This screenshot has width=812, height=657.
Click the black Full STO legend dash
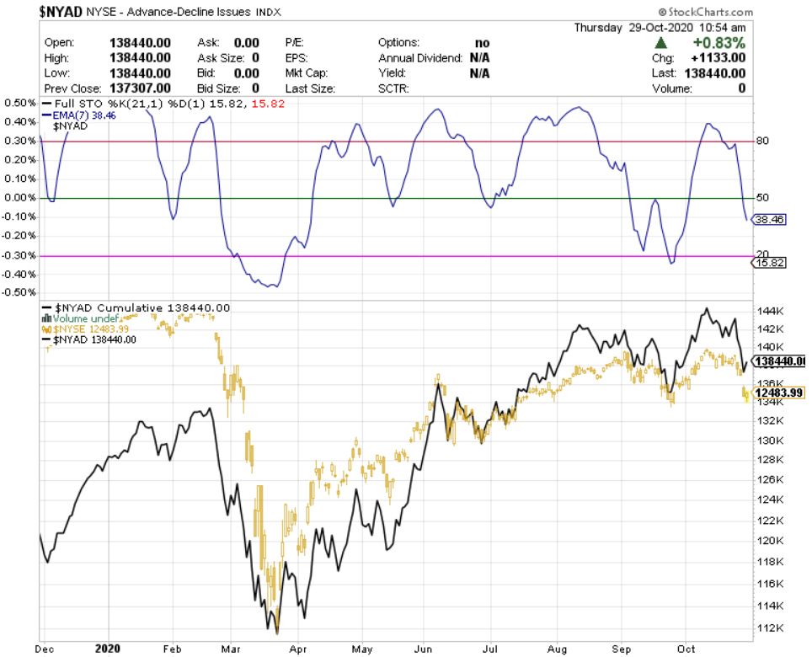tap(47, 103)
